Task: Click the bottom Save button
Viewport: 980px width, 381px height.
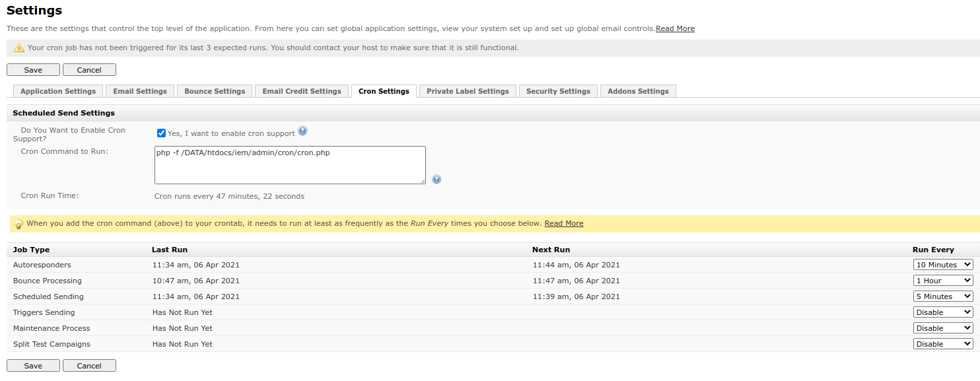Action: pos(33,366)
